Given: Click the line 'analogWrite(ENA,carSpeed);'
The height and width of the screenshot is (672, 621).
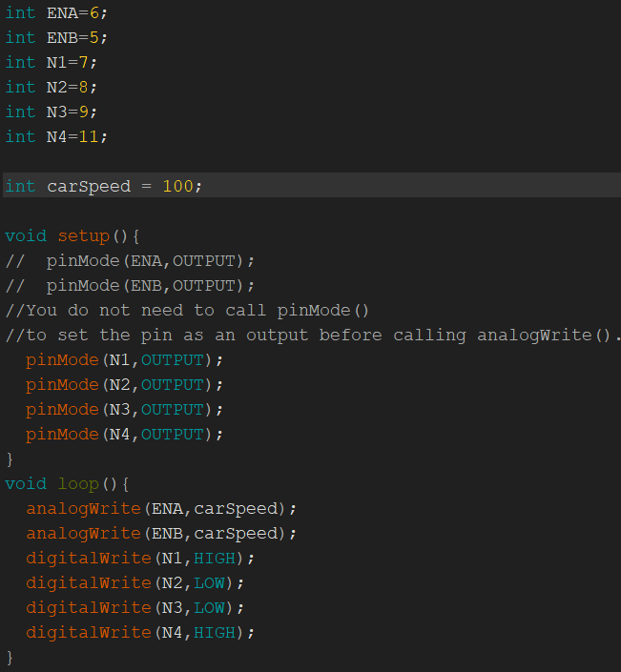Looking at the screenshot, I should tap(161, 509).
